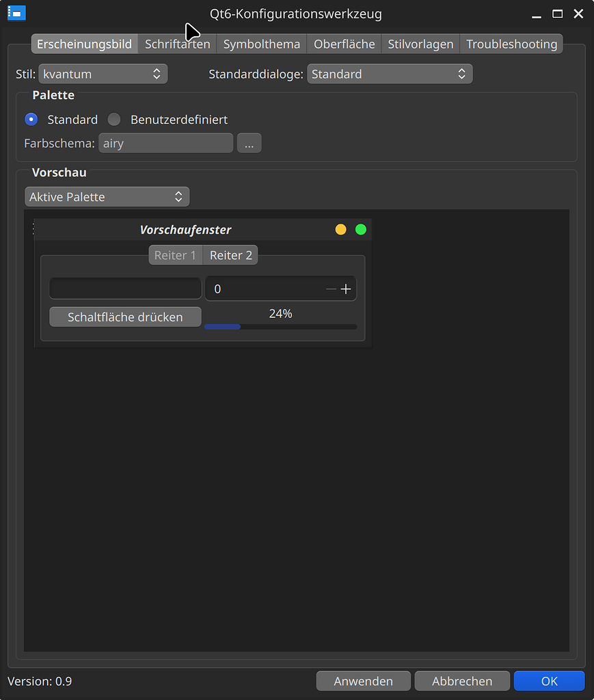Open the 'Aktive Palette' dropdown
594x700 pixels.
107,196
